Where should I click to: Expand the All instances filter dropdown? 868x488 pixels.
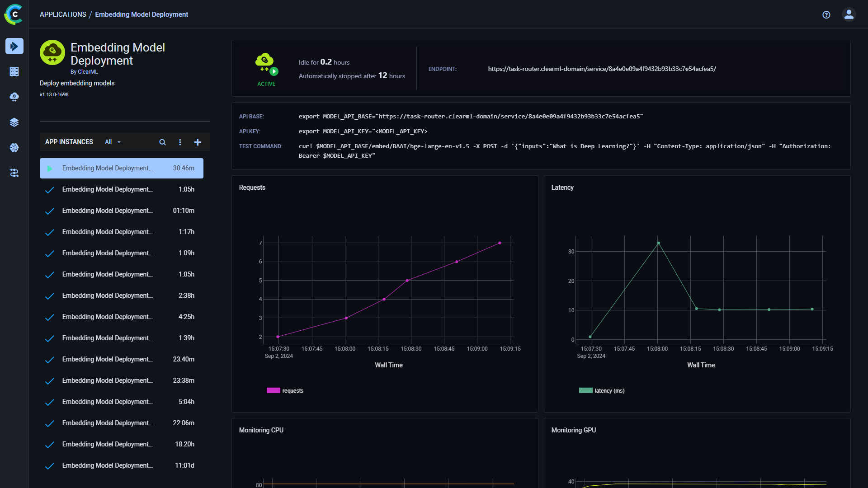113,142
